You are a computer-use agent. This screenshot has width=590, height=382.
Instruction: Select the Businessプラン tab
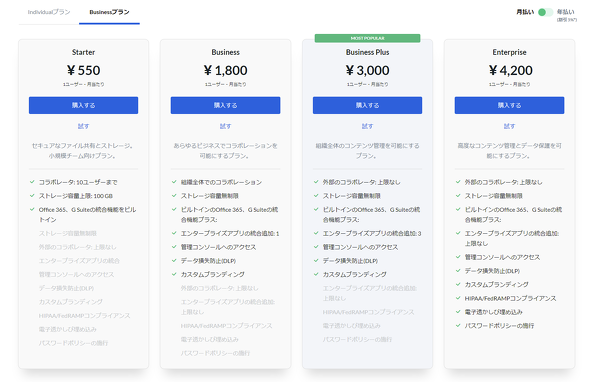109,12
